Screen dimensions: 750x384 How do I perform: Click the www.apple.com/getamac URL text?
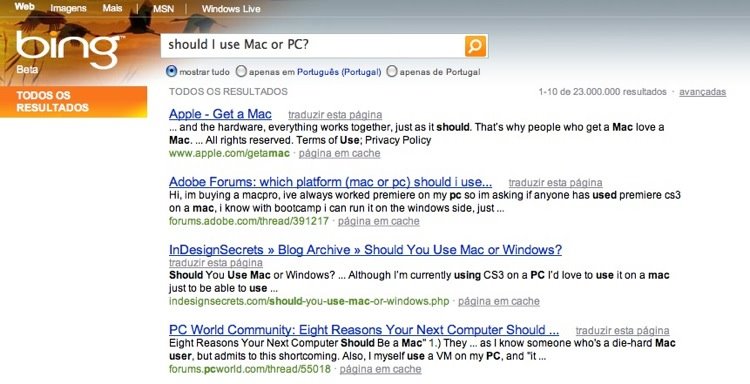point(229,154)
